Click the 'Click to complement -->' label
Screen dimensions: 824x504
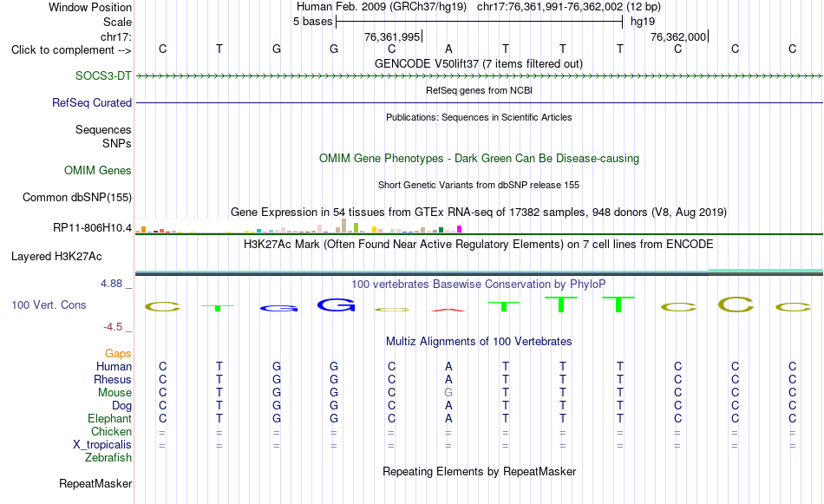click(71, 50)
